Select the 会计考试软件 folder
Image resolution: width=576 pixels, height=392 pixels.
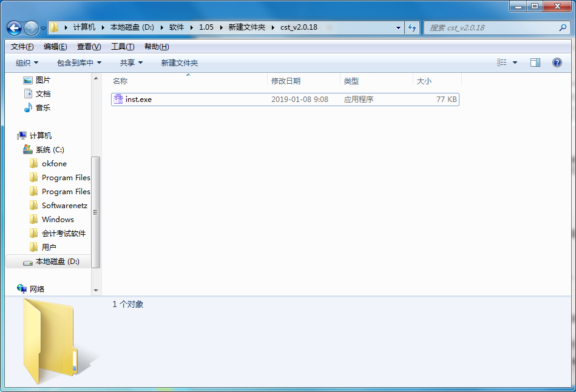64,234
